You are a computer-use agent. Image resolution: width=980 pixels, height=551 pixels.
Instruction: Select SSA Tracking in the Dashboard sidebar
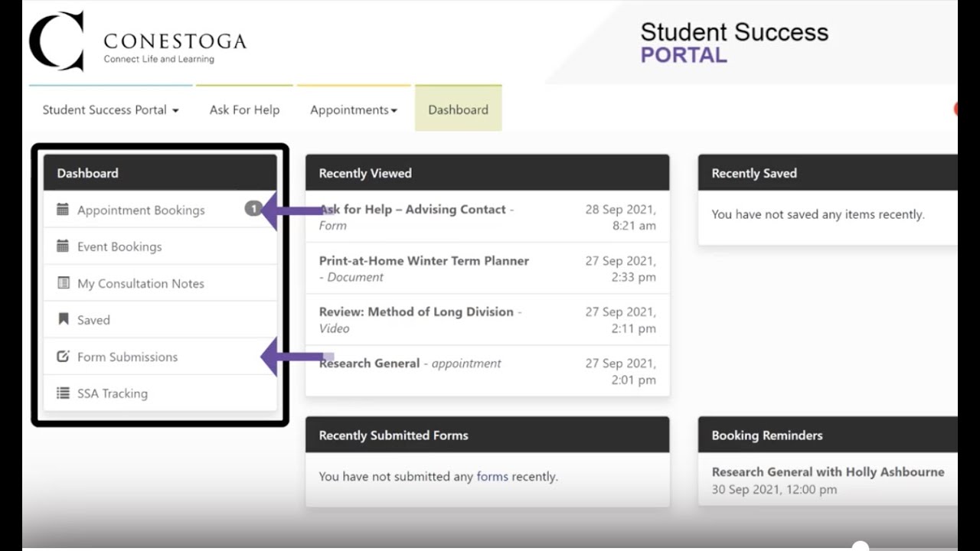(x=112, y=393)
